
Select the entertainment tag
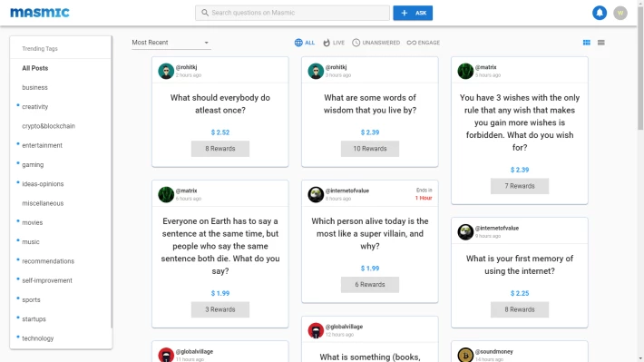point(42,145)
